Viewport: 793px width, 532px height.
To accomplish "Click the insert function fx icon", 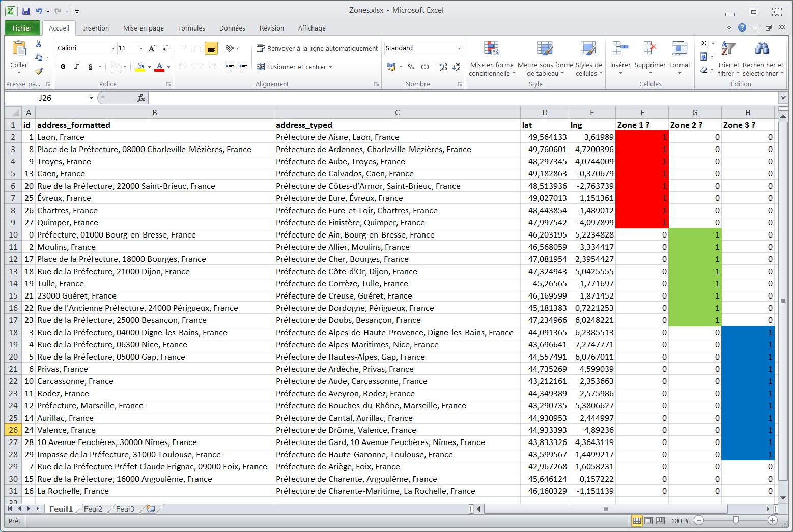I will (141, 98).
